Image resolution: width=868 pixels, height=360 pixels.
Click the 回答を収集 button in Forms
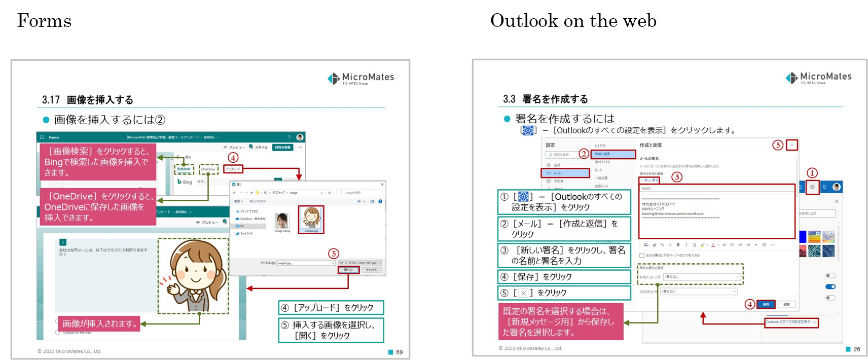282,147
